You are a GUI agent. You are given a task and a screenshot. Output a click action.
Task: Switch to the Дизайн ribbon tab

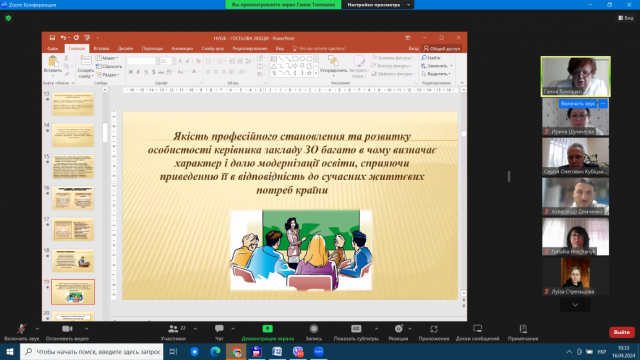click(125, 49)
